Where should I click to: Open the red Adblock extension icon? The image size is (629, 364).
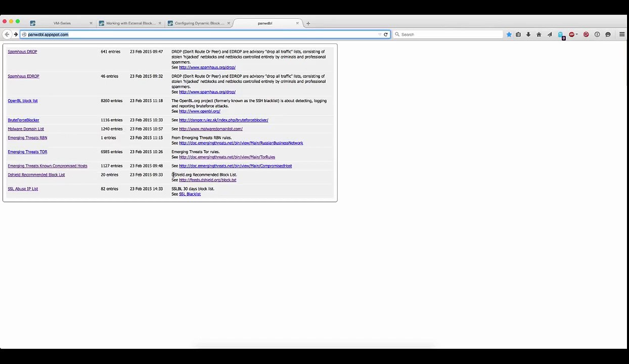pos(572,34)
